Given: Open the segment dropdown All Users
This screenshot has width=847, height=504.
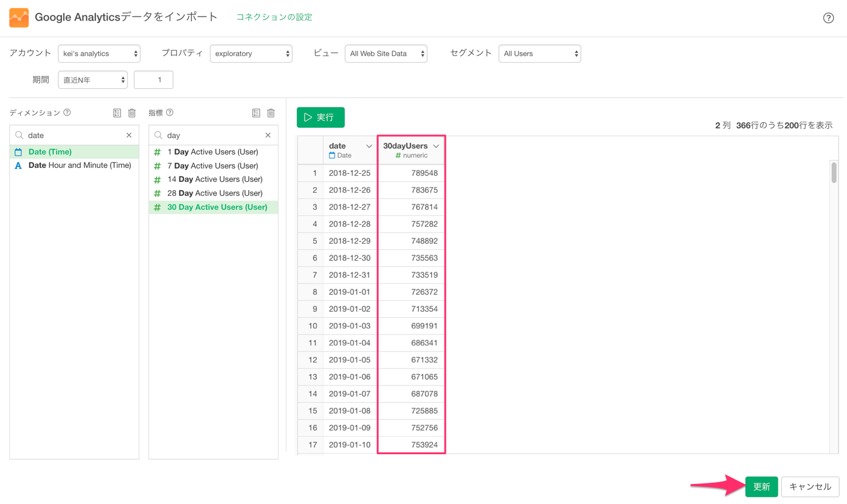Looking at the screenshot, I should (x=539, y=54).
